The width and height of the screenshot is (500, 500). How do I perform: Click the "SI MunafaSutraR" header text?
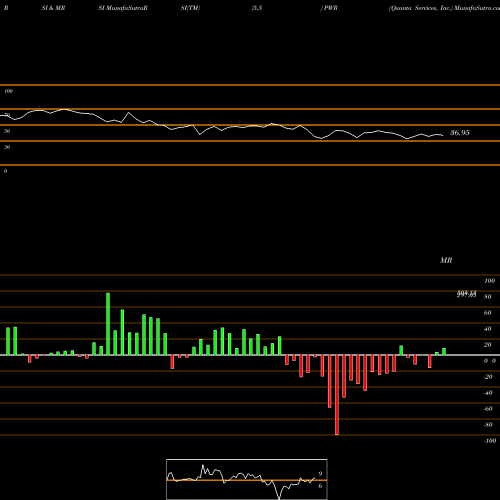[123, 8]
